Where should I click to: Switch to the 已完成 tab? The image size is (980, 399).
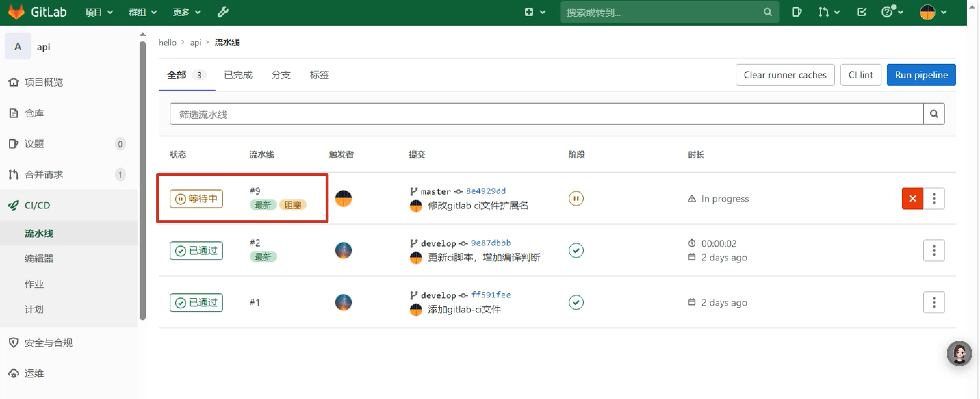238,75
